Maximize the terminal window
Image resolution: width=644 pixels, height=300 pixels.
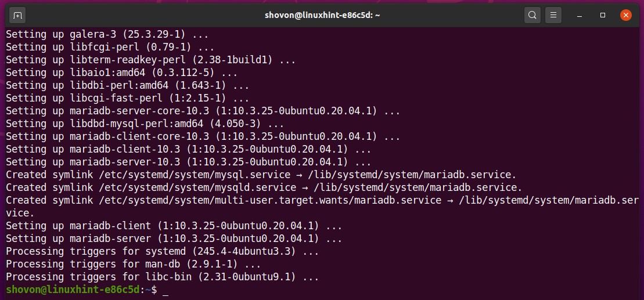[603, 14]
